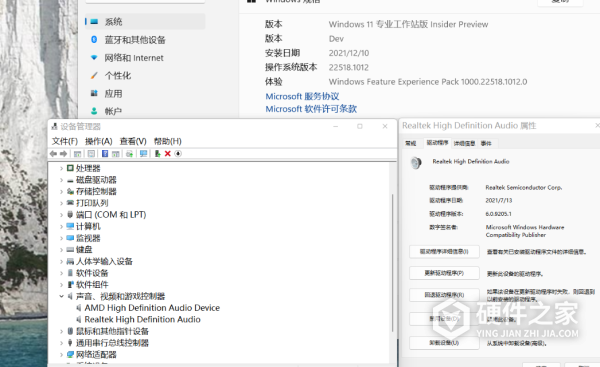This screenshot has width=600, height=367.
Task: Expand the 通用串行总线控制器 tree node
Action: [61, 343]
